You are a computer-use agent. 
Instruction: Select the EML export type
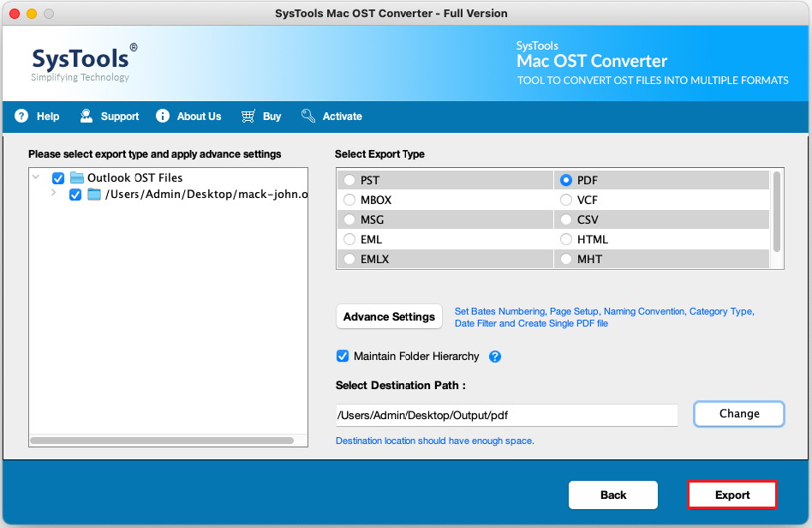point(349,239)
